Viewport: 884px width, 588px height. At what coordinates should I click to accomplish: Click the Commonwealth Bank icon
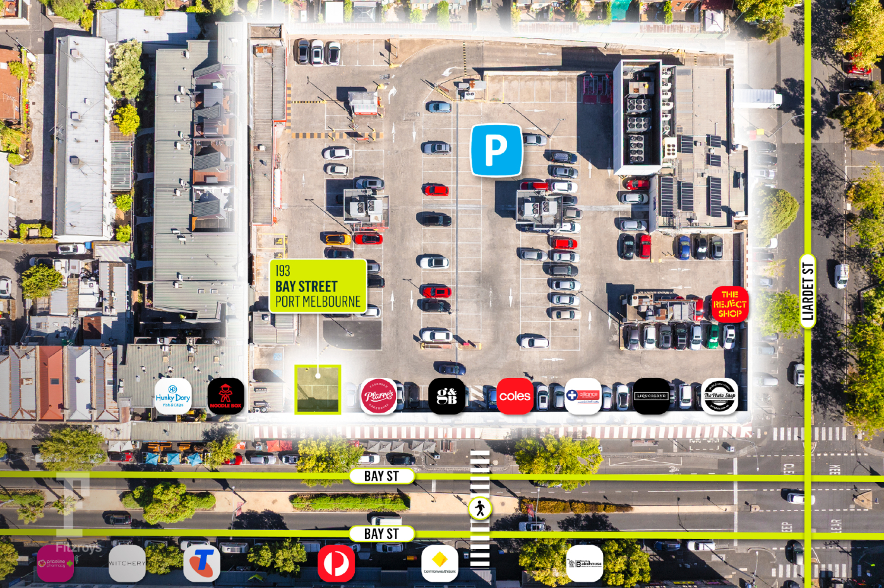(439, 563)
